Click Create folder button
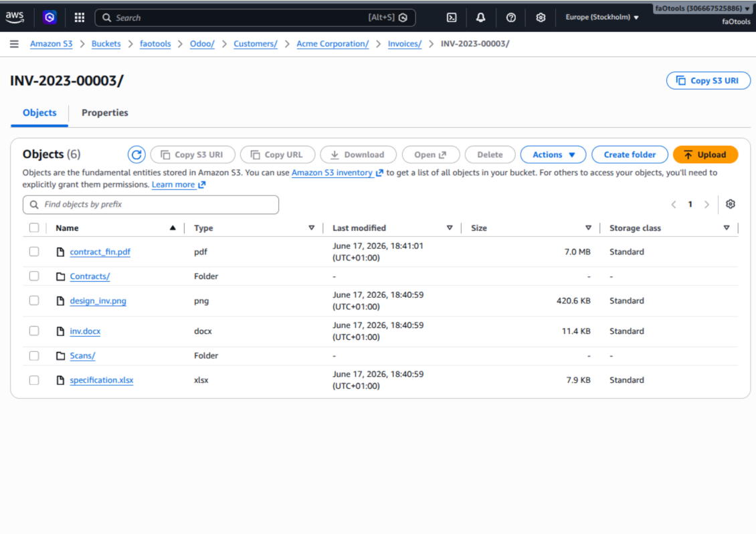The image size is (756, 534). pos(630,155)
